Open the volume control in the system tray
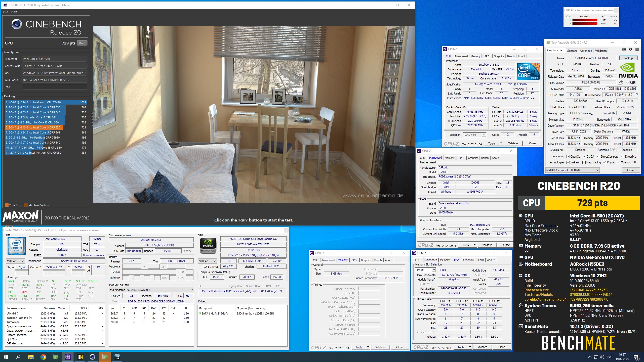This screenshot has width=644, height=362. 602,357
